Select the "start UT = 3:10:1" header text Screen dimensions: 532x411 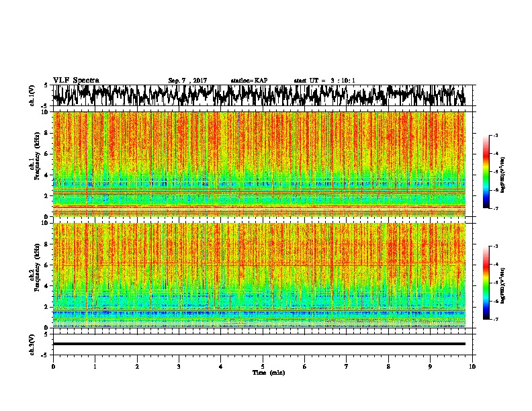tap(324, 81)
